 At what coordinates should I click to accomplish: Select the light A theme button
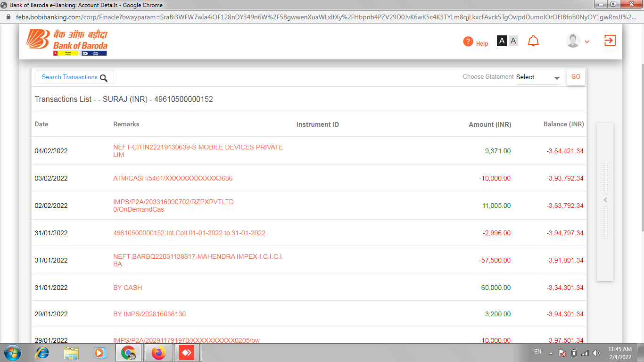pyautogui.click(x=513, y=41)
